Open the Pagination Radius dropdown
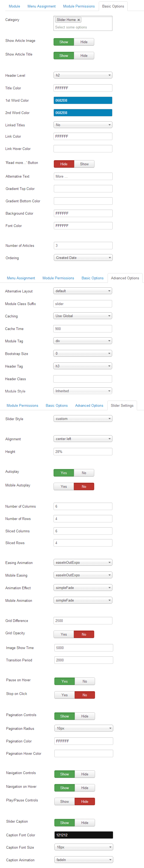 tap(84, 728)
